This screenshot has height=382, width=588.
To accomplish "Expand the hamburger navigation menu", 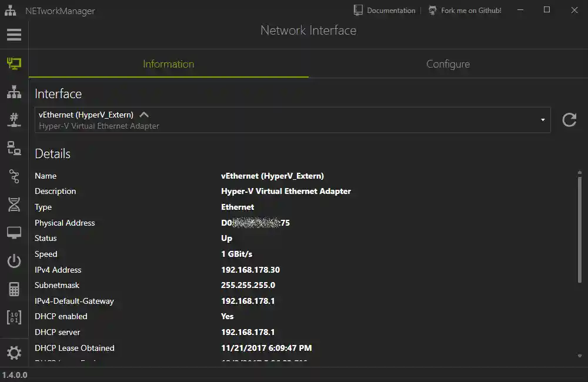I will pyautogui.click(x=14, y=35).
